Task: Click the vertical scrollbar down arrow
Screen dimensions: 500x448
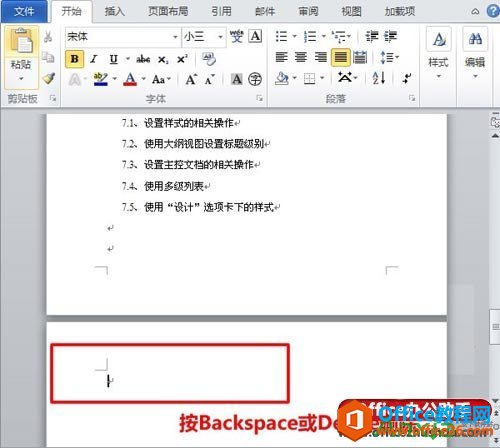Action: coord(495,401)
